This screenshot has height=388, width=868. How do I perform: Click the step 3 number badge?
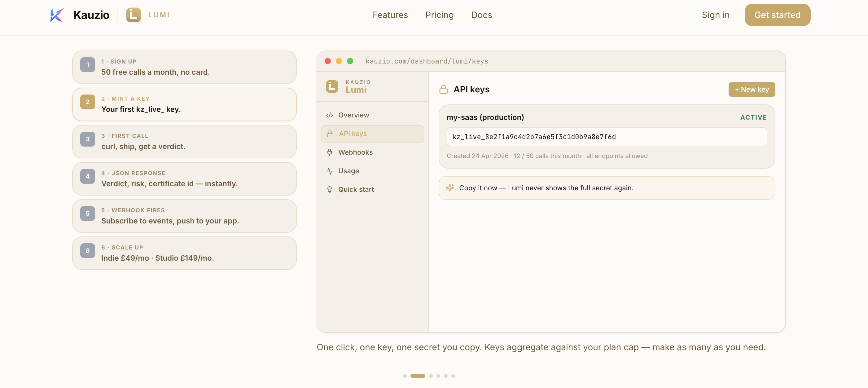(88, 139)
